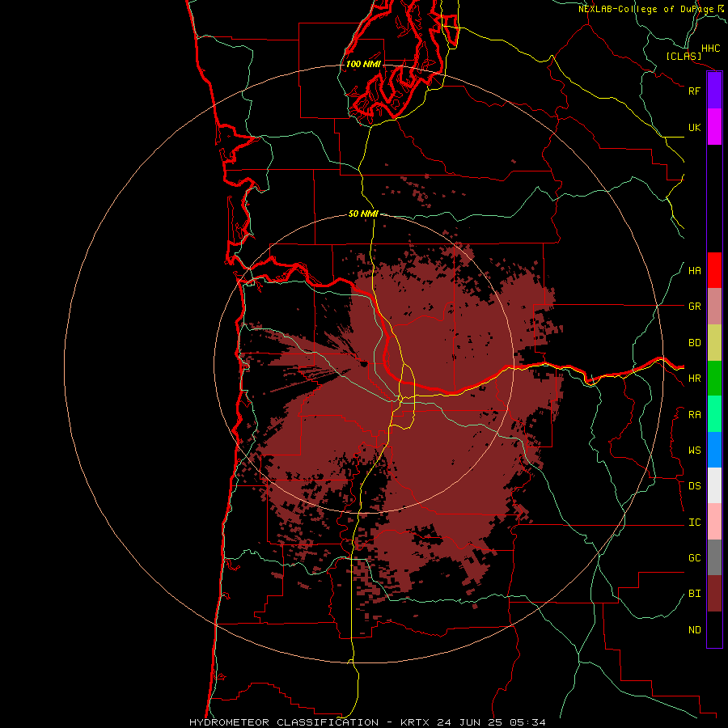Click the UK legend label
The height and width of the screenshot is (728, 728).
(694, 127)
